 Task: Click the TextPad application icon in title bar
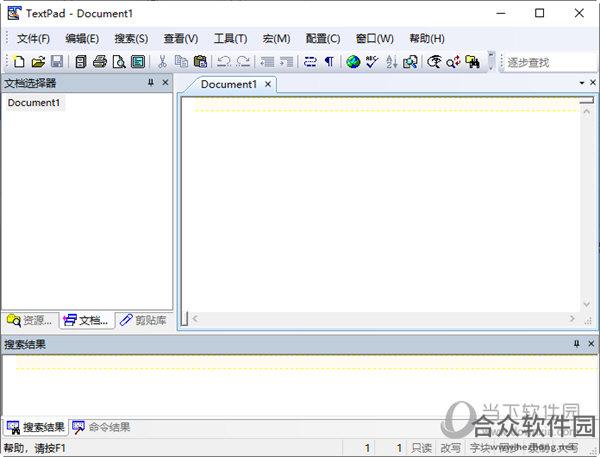(14, 13)
